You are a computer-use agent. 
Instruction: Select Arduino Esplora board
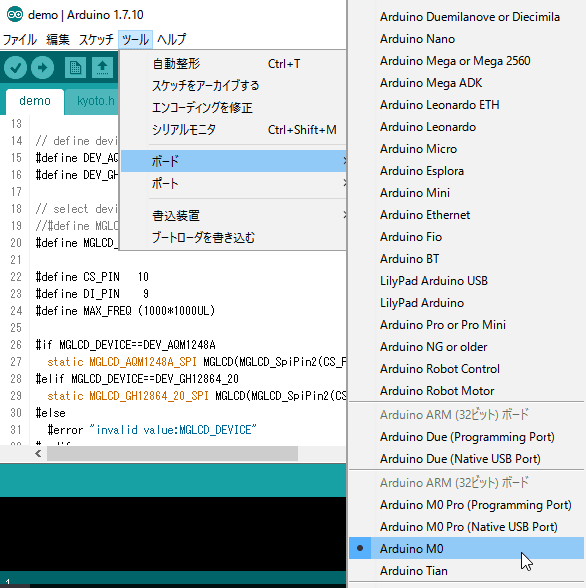[466, 171]
